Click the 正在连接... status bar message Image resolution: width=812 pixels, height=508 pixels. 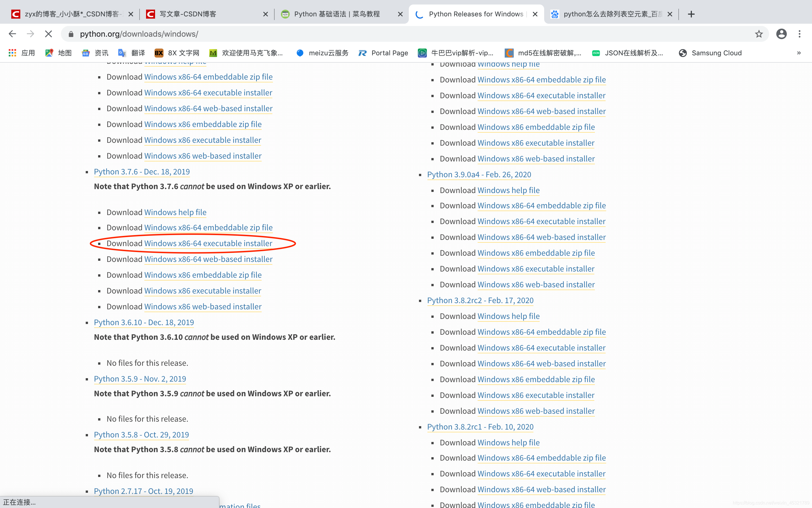pos(19,502)
